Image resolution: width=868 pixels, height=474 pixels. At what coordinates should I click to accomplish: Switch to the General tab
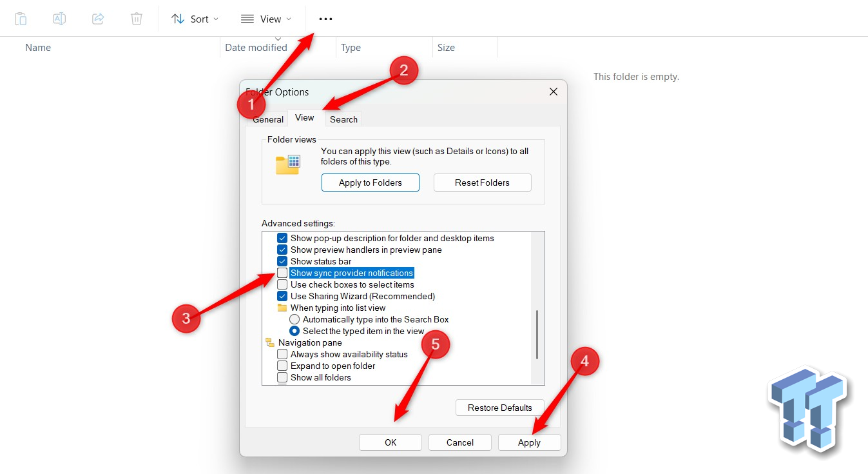[267, 119]
